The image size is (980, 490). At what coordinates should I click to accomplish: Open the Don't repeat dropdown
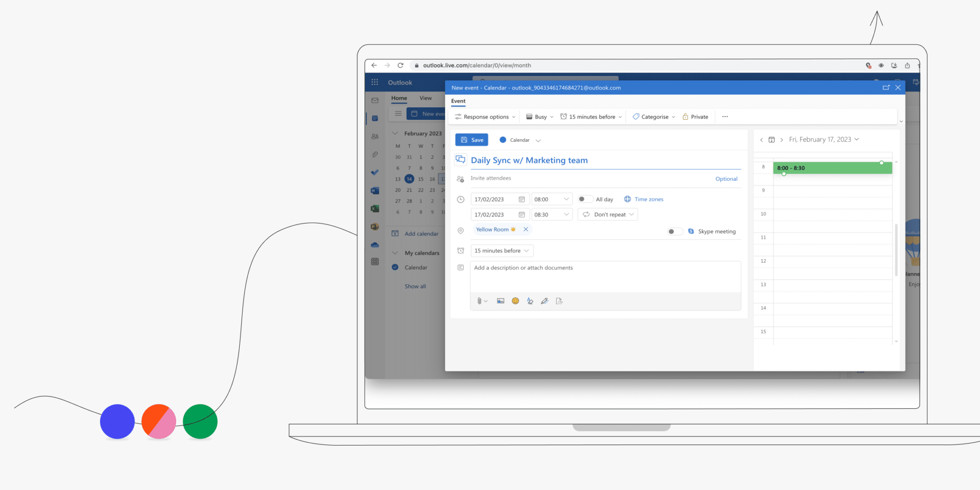608,215
